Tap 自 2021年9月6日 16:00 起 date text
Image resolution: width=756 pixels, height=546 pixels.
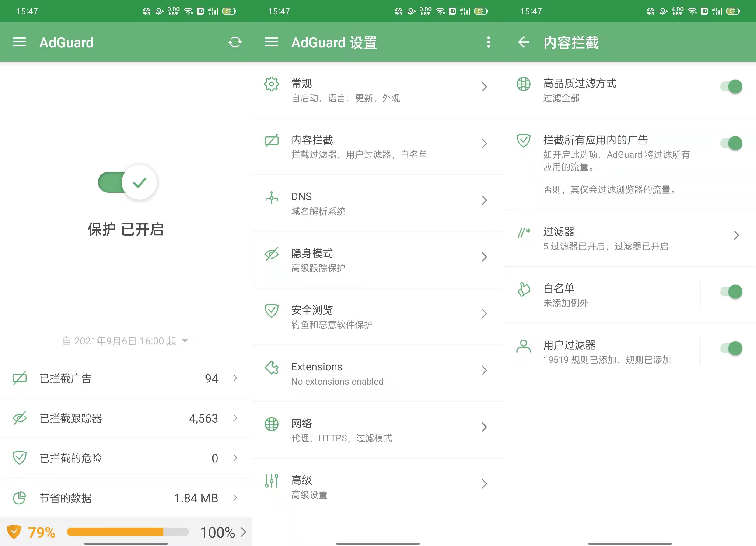pyautogui.click(x=119, y=341)
